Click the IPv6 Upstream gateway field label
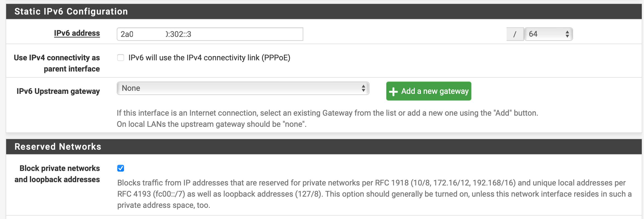The height and width of the screenshot is (219, 644). click(58, 91)
